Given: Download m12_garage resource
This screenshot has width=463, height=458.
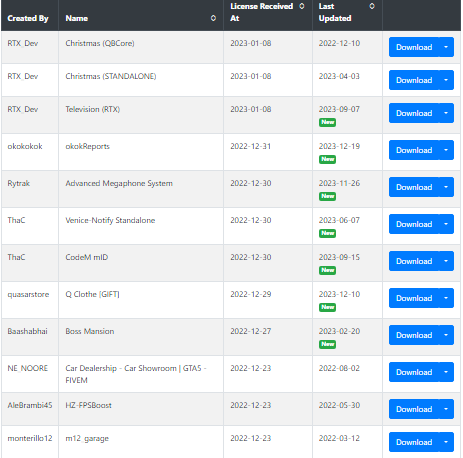Looking at the screenshot, I should pos(414,442).
